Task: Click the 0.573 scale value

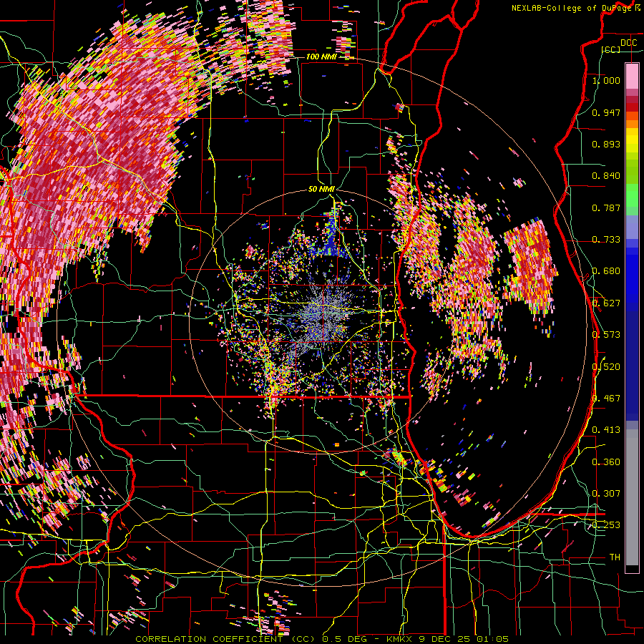Action: tap(606, 334)
